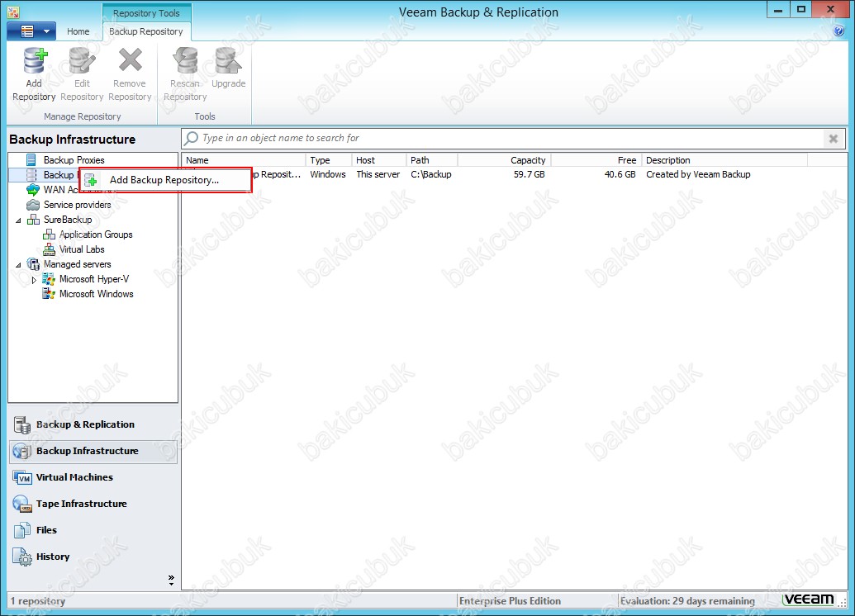The image size is (855, 616).
Task: Click the search magnifier icon
Action: (192, 139)
